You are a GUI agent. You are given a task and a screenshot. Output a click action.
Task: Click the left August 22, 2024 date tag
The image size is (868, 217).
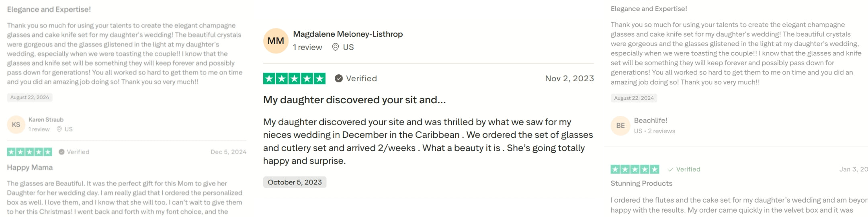(30, 98)
